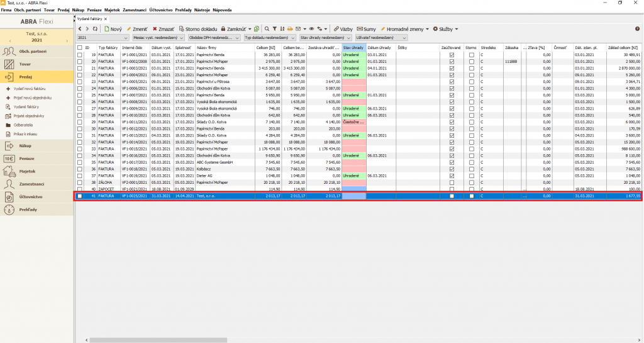
Task: Close the Vydané faktúry tab
Action: click(106, 19)
